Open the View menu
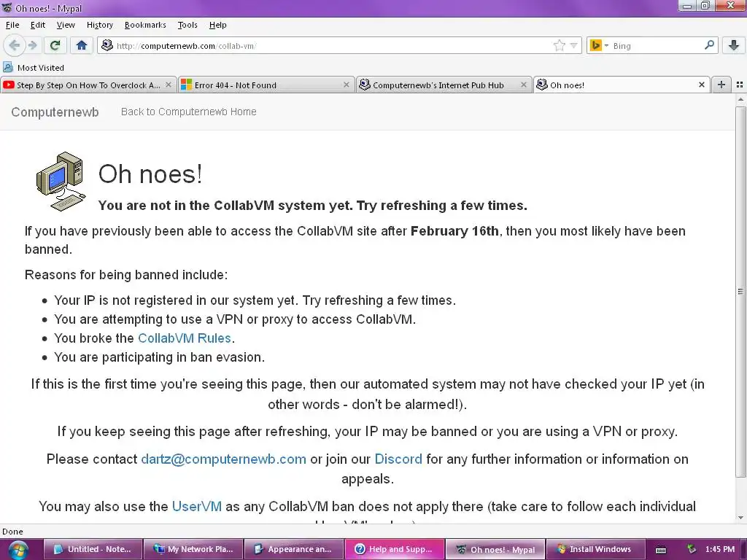Image resolution: width=747 pixels, height=560 pixels. tap(66, 25)
